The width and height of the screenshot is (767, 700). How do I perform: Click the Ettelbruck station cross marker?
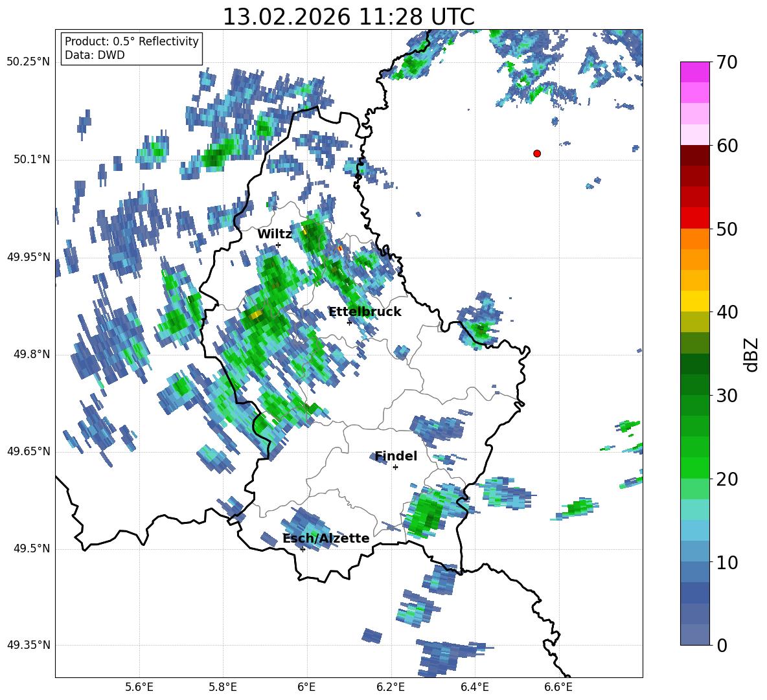point(349,322)
